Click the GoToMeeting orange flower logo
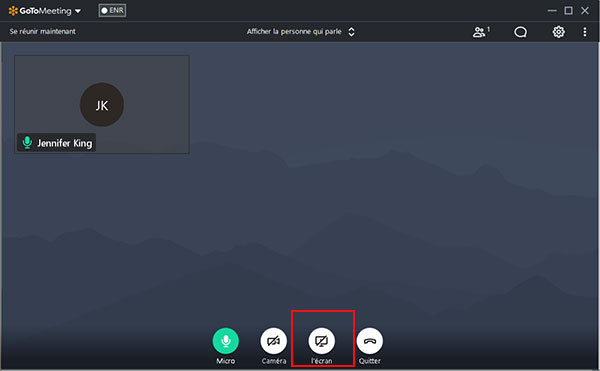 (x=13, y=11)
